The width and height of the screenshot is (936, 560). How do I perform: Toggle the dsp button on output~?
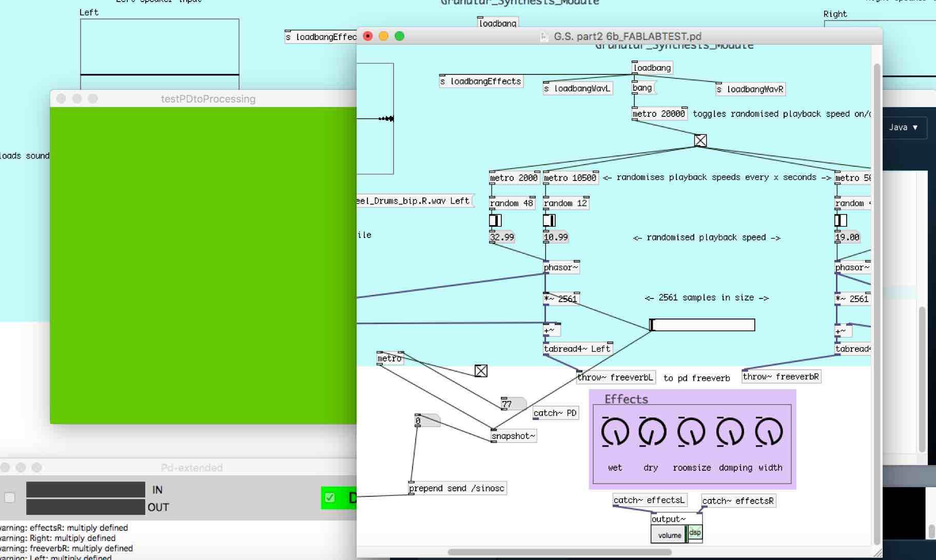695,532
